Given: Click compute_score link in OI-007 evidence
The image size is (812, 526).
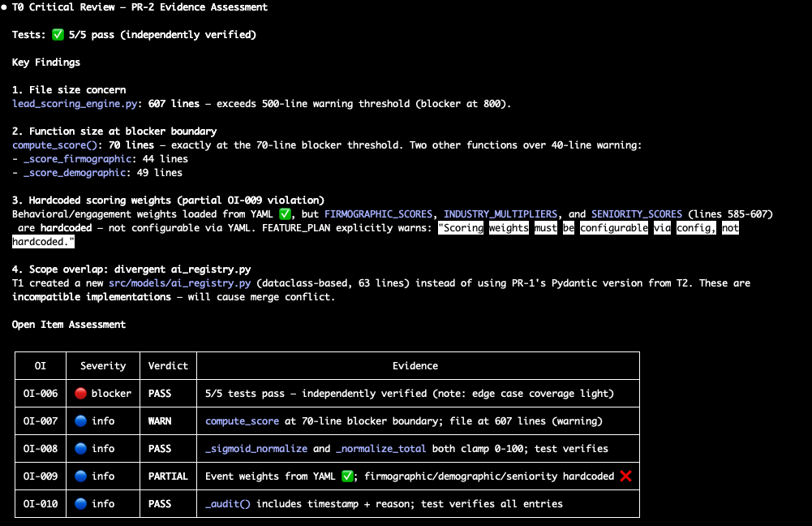Looking at the screenshot, I should (x=244, y=420).
